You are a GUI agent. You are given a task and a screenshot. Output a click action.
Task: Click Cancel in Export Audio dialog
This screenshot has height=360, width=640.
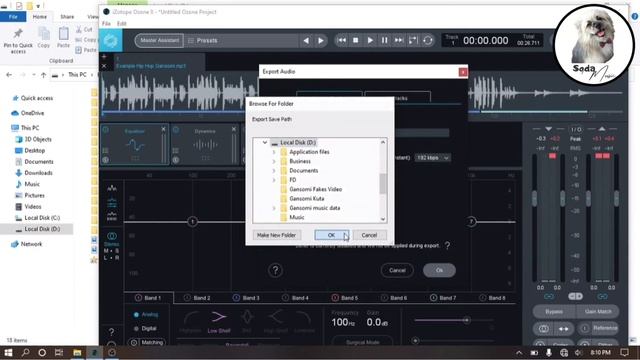(x=397, y=270)
